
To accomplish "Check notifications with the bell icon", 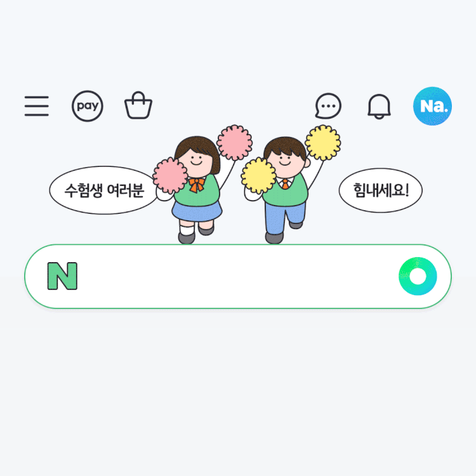I will [x=379, y=107].
